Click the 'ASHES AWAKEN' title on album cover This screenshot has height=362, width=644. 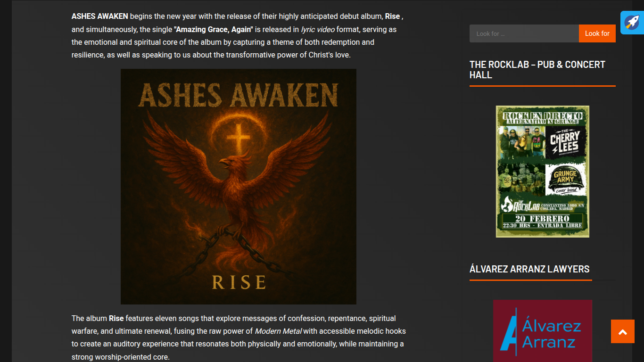239,95
